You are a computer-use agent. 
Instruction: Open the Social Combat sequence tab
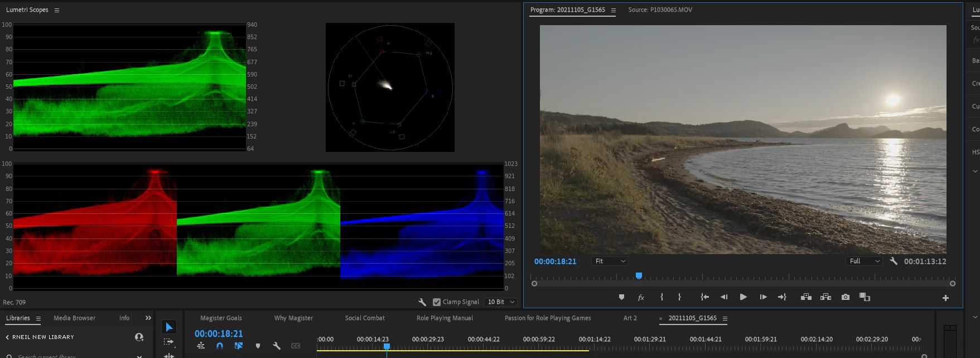[x=365, y=318]
